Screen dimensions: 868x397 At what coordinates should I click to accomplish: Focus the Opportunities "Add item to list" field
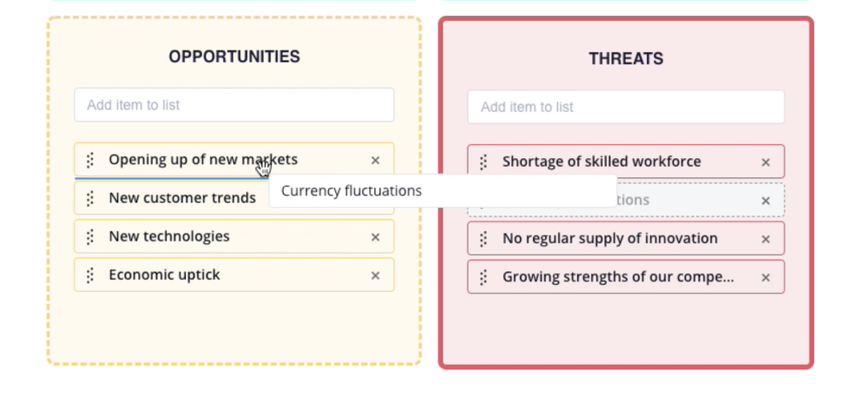[234, 105]
